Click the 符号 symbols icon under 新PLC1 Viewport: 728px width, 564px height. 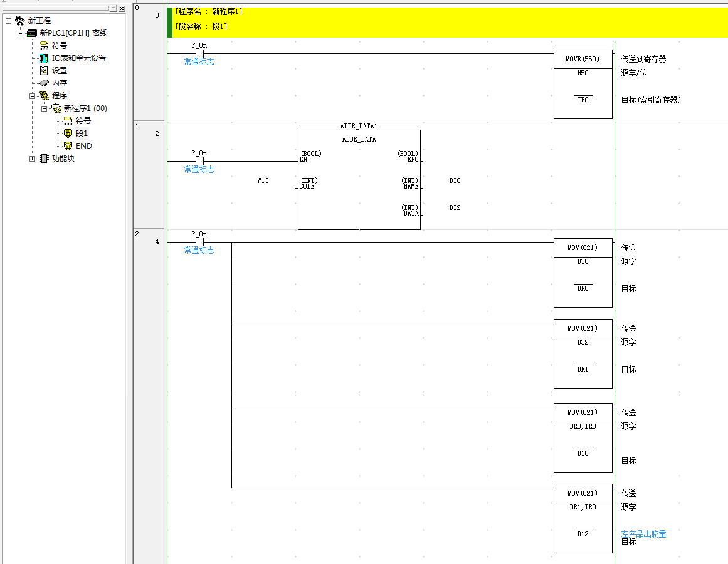(x=44, y=46)
